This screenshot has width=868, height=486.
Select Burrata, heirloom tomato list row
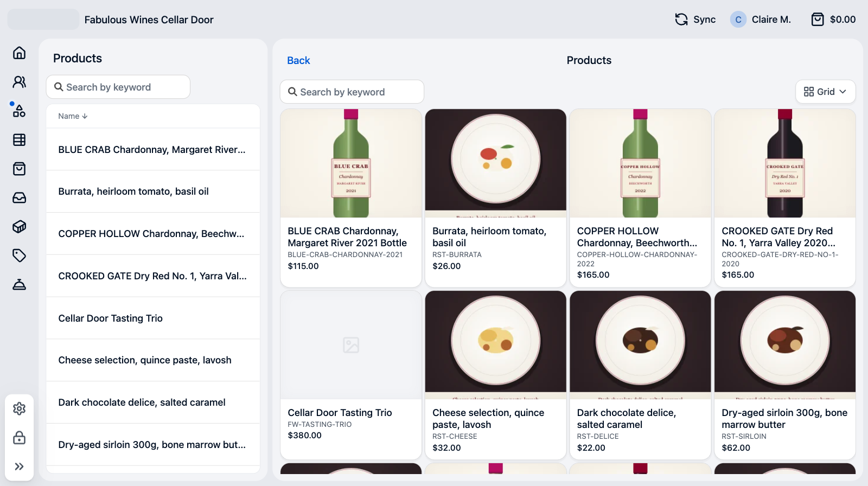[x=153, y=191]
